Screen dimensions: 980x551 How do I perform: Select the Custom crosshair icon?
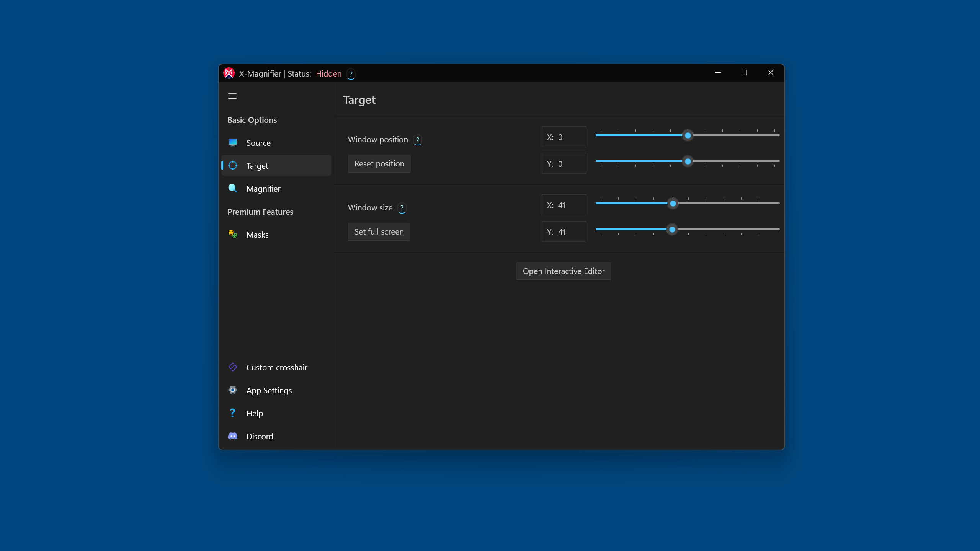tap(233, 367)
